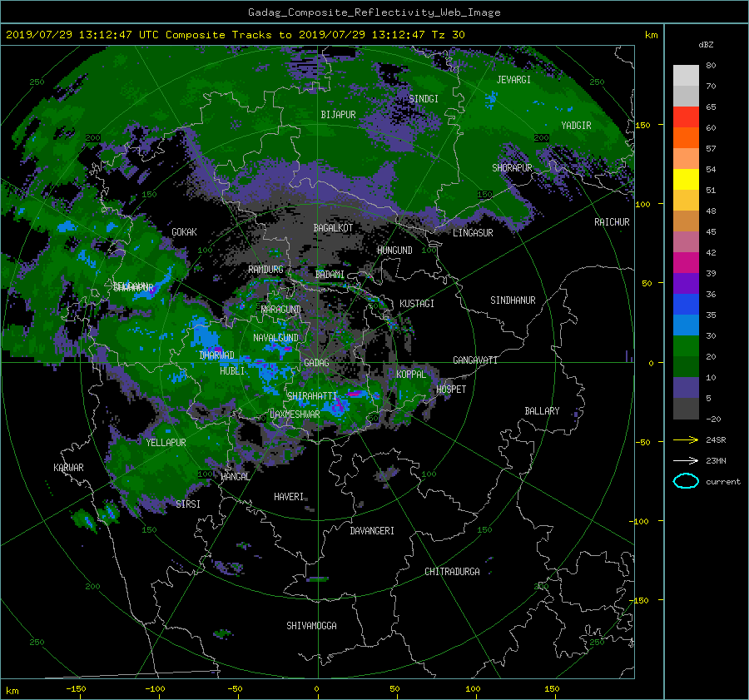Click the RAICHUR city label

(612, 222)
